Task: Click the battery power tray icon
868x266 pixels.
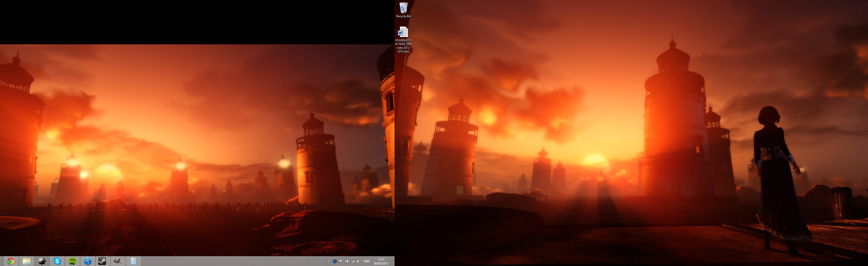Action: [x=347, y=261]
